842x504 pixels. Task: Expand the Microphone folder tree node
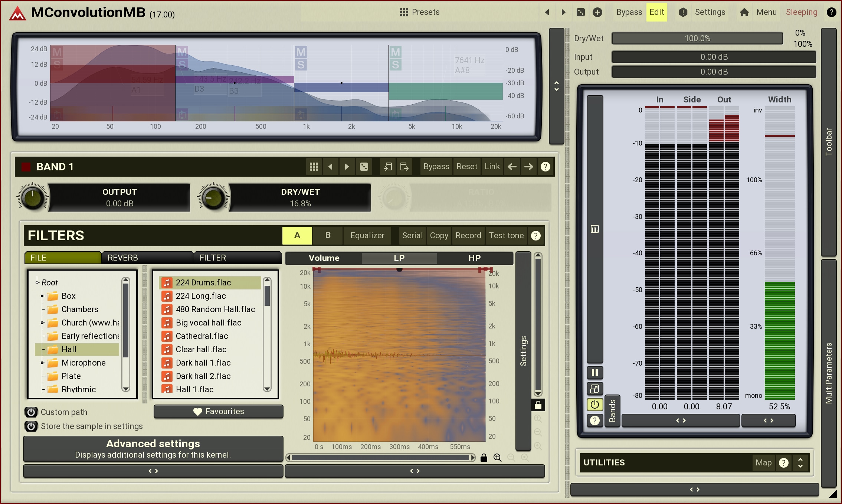42,363
